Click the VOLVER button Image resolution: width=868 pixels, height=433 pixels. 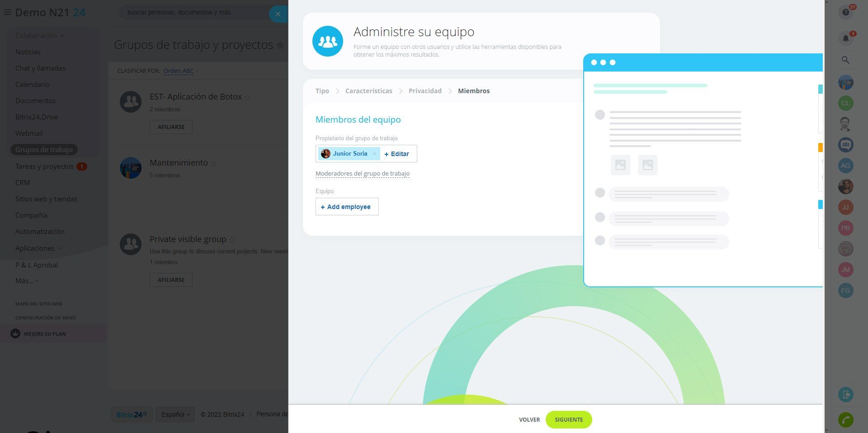pyautogui.click(x=529, y=420)
